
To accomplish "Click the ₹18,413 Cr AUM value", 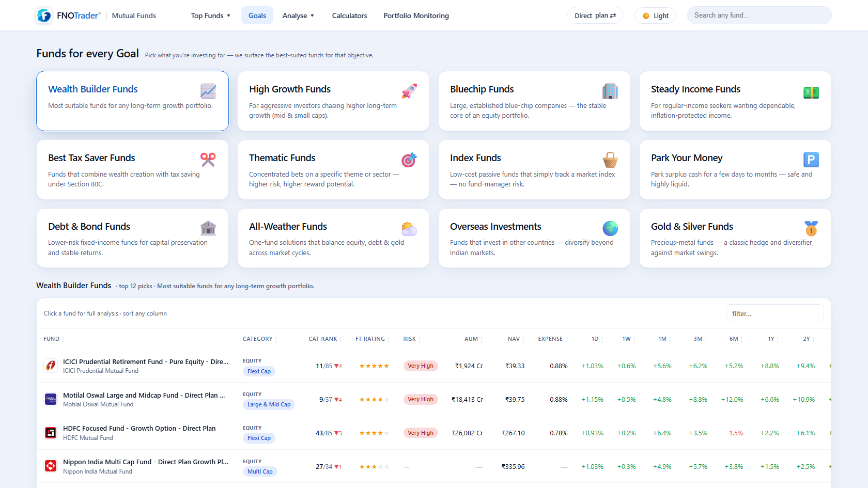I will tap(467, 400).
